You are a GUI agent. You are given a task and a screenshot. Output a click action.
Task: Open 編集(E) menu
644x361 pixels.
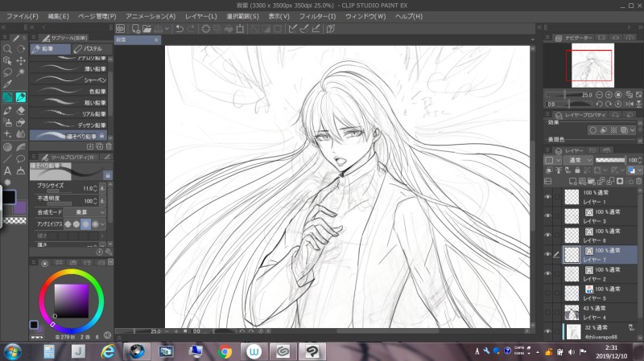click(58, 16)
